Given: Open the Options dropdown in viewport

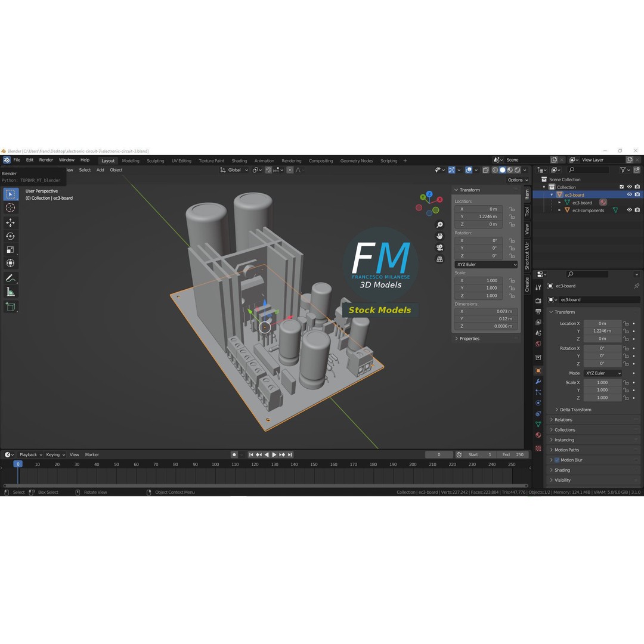Looking at the screenshot, I should pyautogui.click(x=518, y=180).
